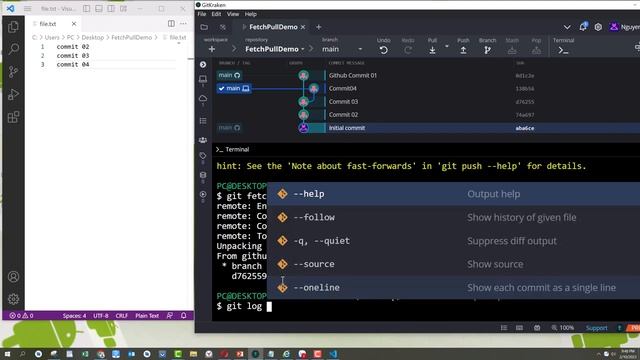Open VS Code Run and Debug view

13,94
